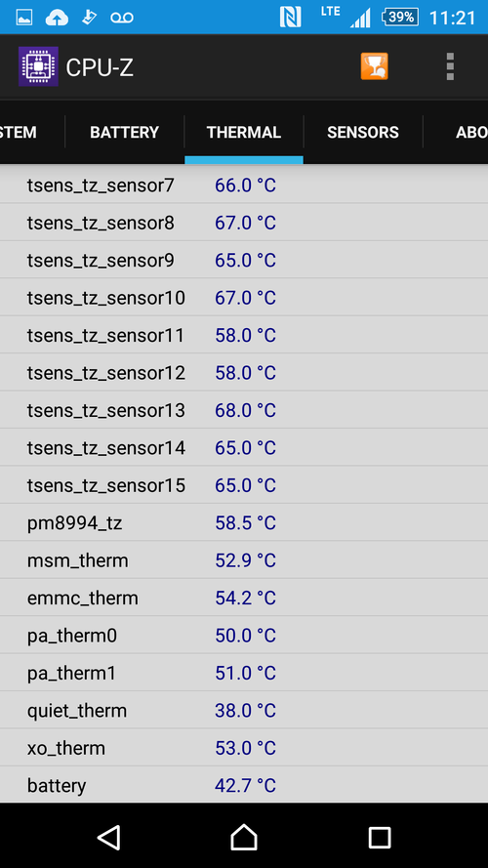Open the orange trophy validation icon
Image resolution: width=488 pixels, height=868 pixels.
[375, 66]
